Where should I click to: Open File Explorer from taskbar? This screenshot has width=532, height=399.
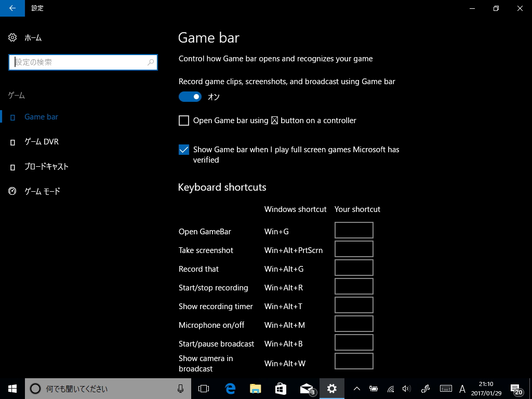(256, 389)
